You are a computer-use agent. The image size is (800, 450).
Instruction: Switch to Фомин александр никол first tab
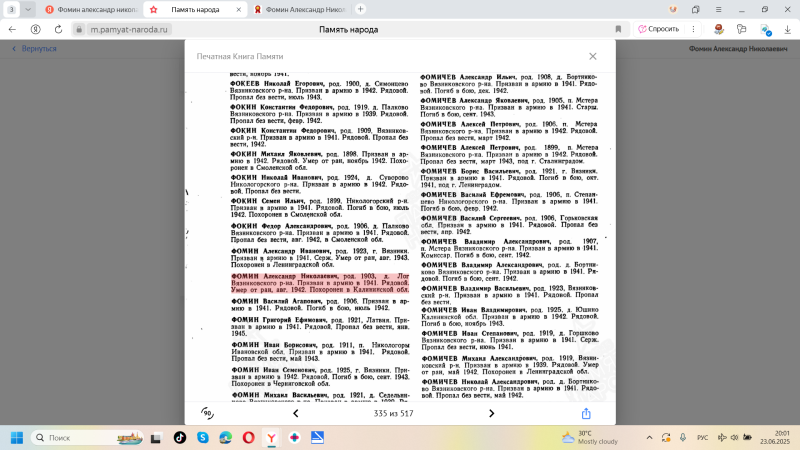[x=91, y=9]
